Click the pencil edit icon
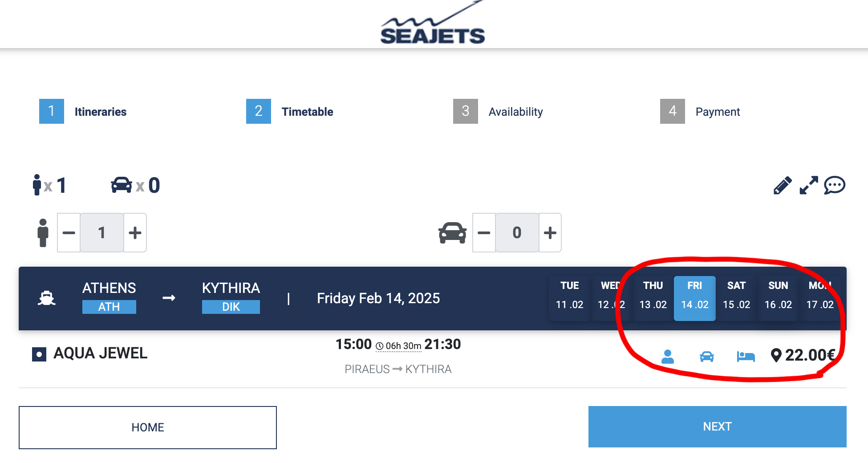Screen dimensions: 868x463 click(782, 186)
